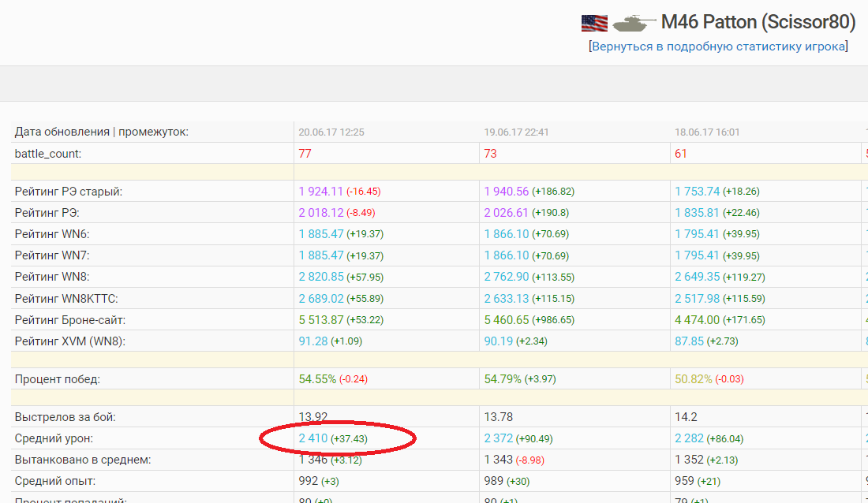Click the Средний опыт row label
868x503 pixels.
54,482
